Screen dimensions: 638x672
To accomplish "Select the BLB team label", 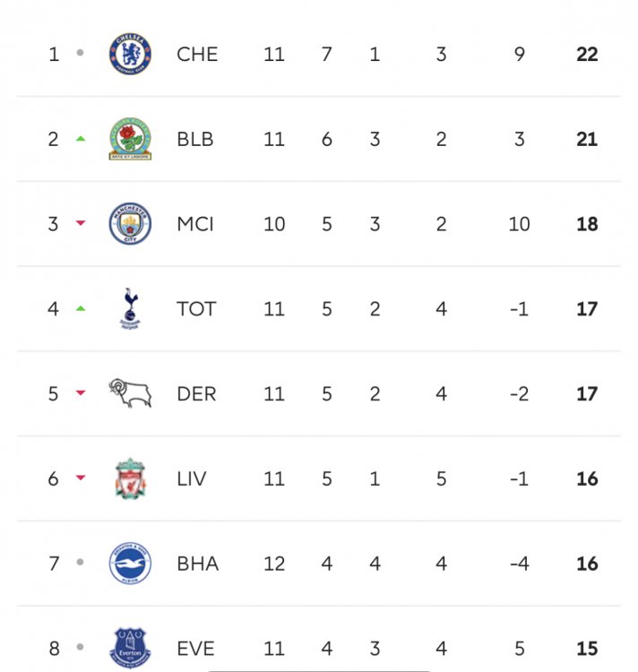I will [x=195, y=139].
